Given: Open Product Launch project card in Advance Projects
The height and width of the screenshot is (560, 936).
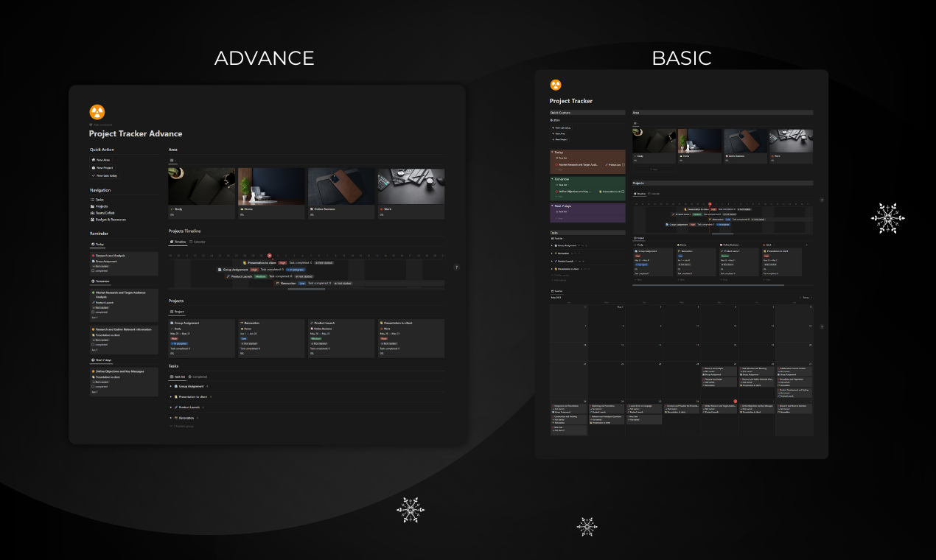Looking at the screenshot, I should (x=341, y=339).
